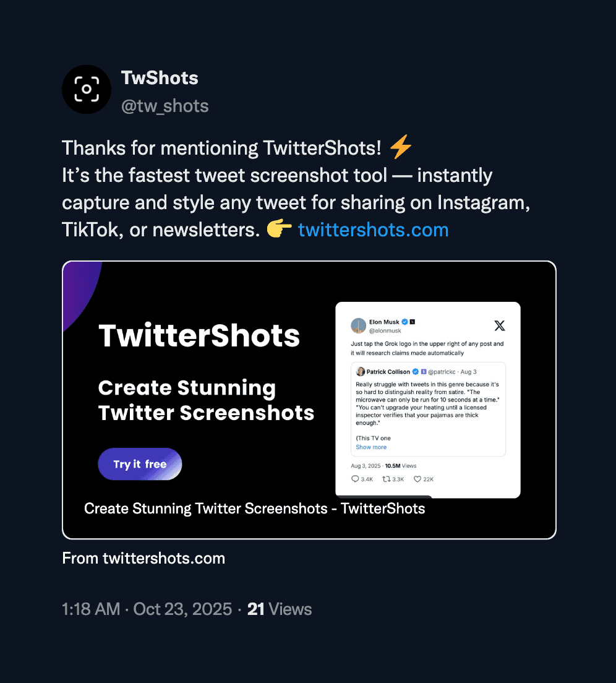
Task: Follow the From twittershots.com source link
Action: 143,557
